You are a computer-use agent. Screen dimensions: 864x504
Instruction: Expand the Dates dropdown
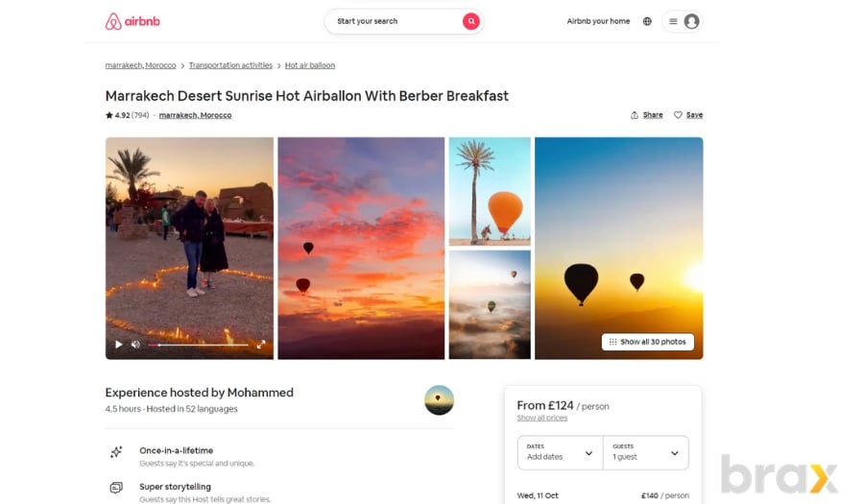pos(560,453)
